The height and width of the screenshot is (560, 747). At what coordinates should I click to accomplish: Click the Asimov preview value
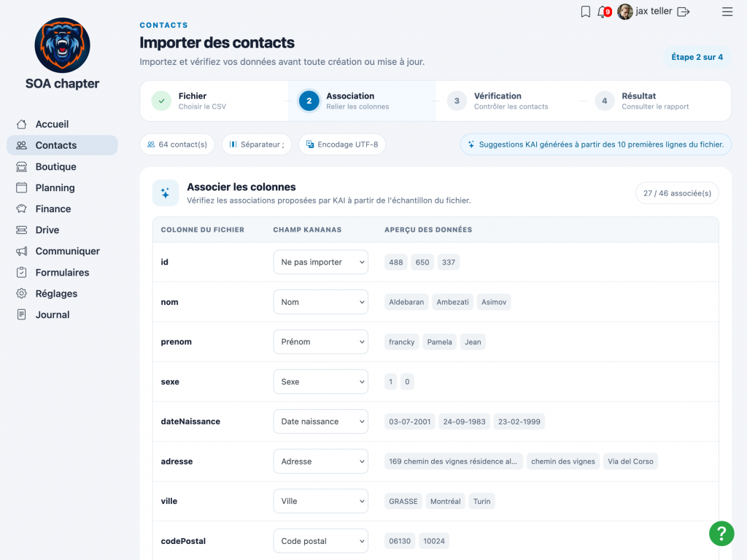(494, 302)
